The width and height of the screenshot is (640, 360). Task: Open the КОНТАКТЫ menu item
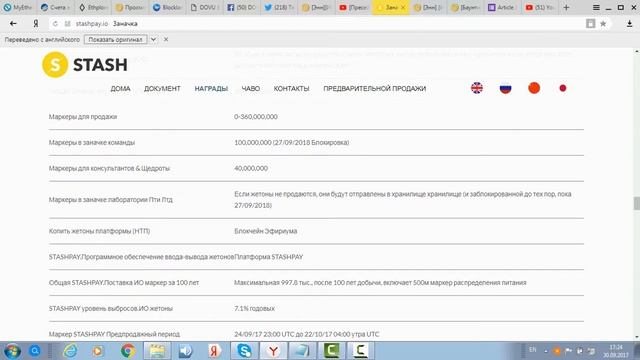291,89
